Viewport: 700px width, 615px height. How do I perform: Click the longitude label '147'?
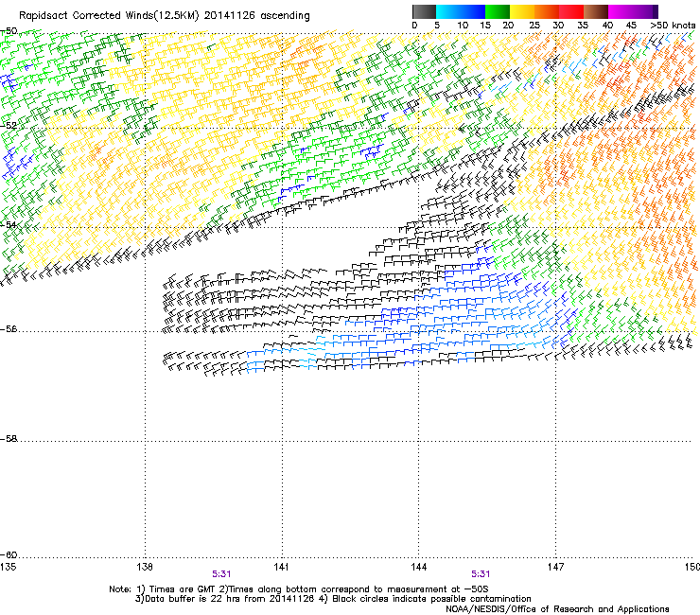[x=555, y=567]
